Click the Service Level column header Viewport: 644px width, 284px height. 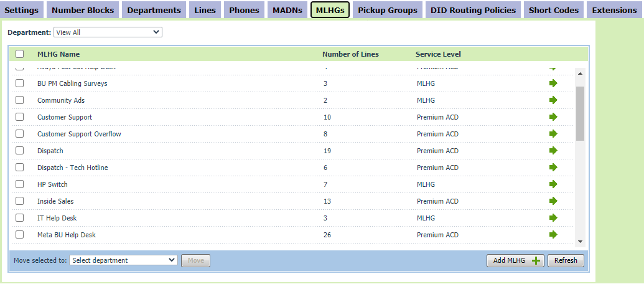coord(438,54)
